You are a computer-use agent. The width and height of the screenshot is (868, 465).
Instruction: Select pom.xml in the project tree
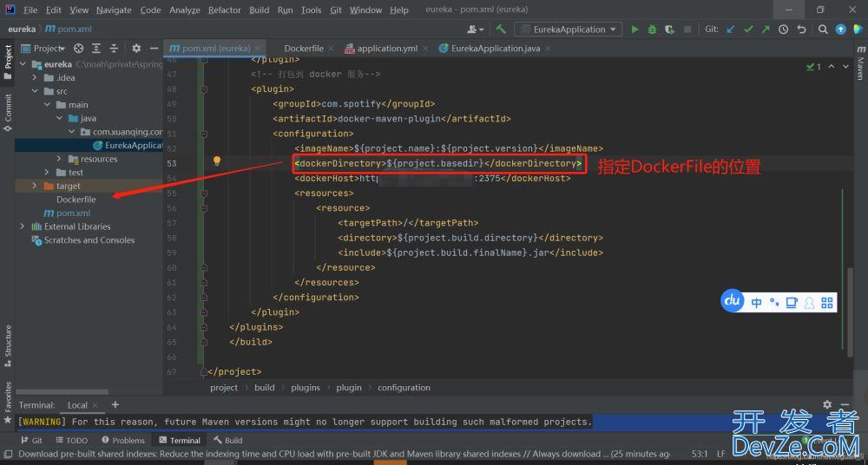[x=67, y=213]
